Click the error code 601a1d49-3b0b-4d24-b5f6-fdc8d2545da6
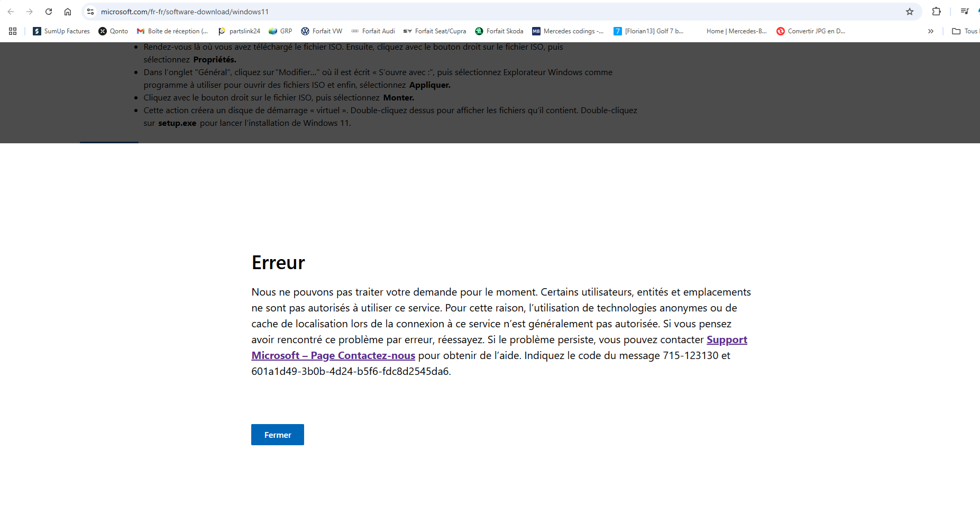The height and width of the screenshot is (524, 980). point(351,371)
